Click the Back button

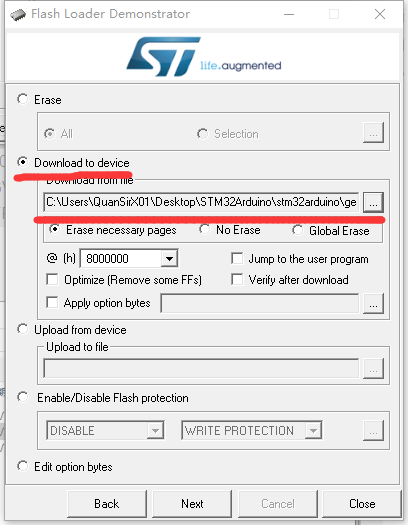tap(107, 504)
